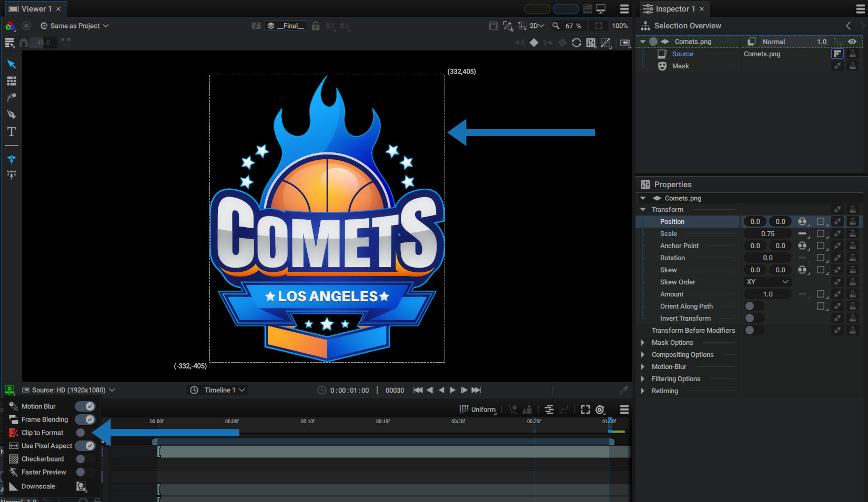Click the lock icon next to Final layer
This screenshot has width=868, height=502.
coord(316,26)
